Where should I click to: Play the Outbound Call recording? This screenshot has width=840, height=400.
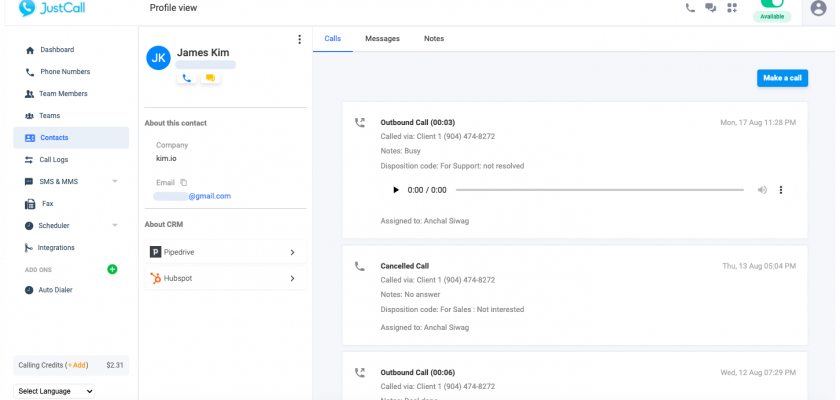point(396,190)
